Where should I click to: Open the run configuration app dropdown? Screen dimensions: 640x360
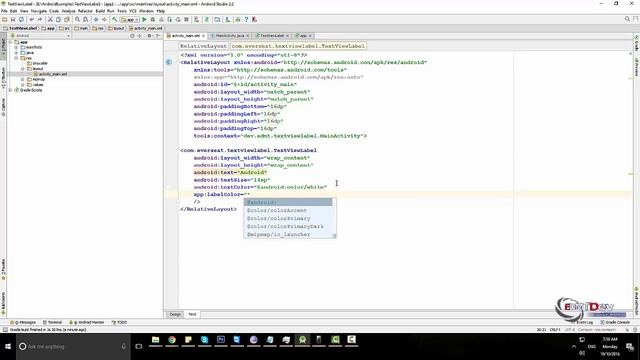(x=130, y=20)
